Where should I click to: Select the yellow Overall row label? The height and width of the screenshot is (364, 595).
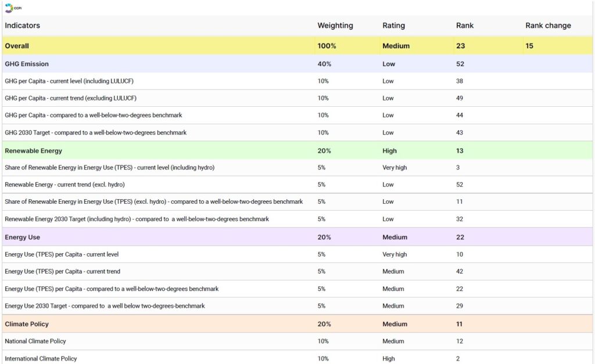[17, 46]
